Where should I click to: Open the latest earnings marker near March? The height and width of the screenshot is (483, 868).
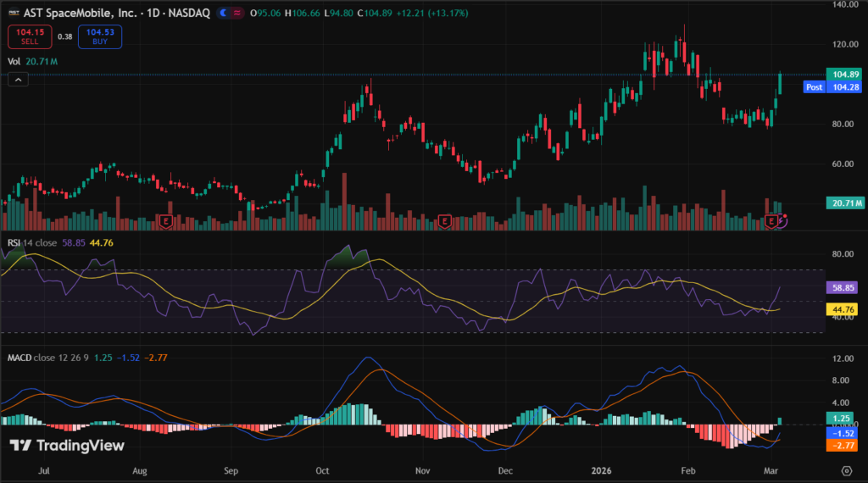pyautogui.click(x=771, y=221)
